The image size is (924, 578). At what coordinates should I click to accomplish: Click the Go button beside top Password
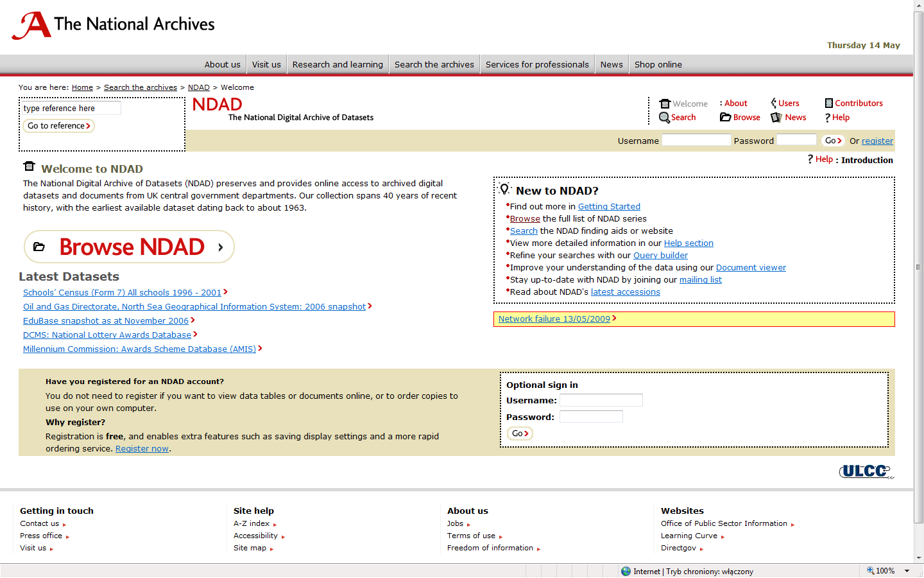point(833,141)
